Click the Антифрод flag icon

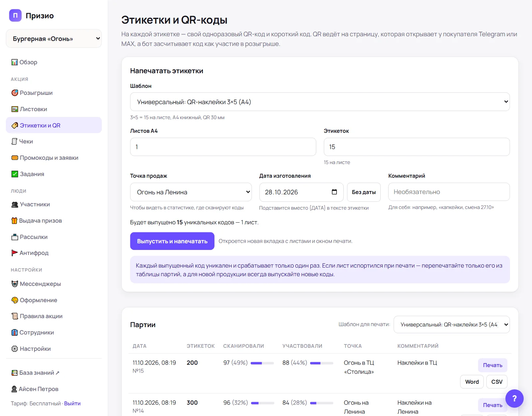tap(15, 253)
